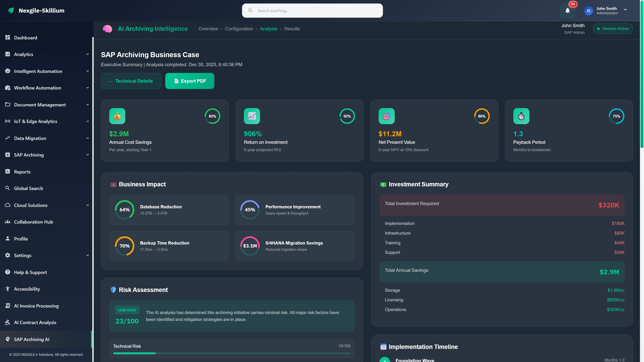Collapse the Cloud Solutions section
The width and height of the screenshot is (644, 362).
click(87, 205)
